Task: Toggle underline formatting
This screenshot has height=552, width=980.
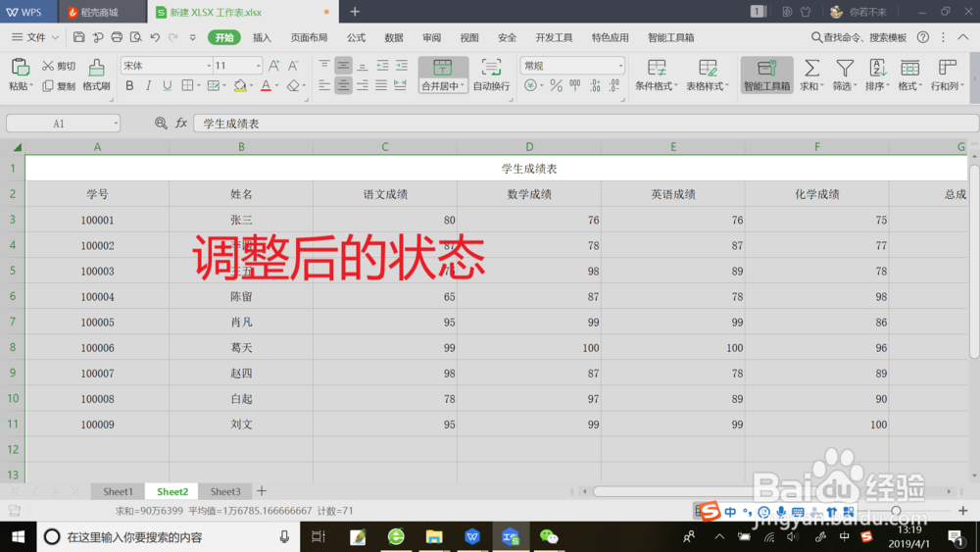Action: (x=167, y=85)
